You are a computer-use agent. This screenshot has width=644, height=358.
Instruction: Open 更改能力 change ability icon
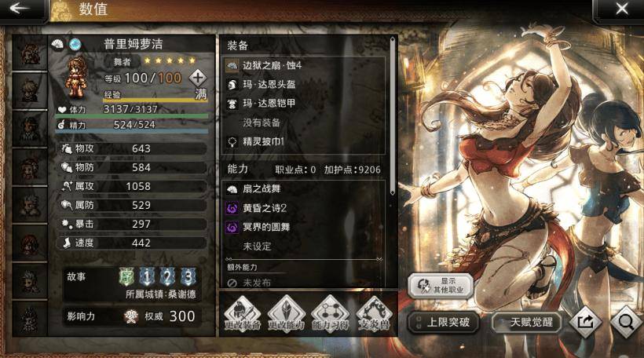click(x=286, y=314)
